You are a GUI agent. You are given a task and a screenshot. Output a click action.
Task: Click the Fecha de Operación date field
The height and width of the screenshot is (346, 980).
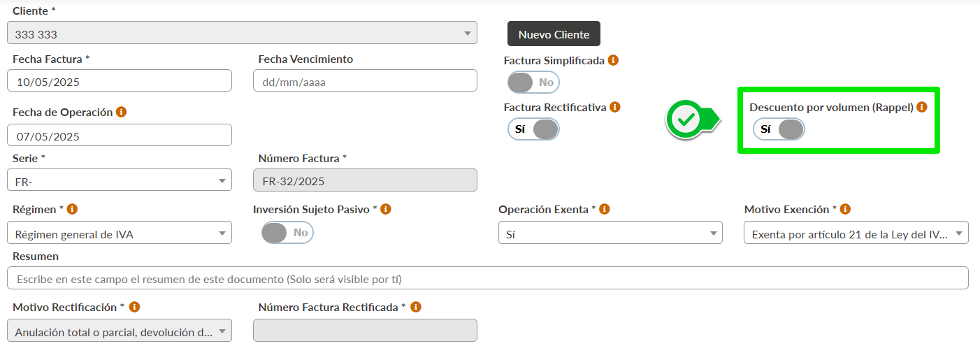point(120,135)
